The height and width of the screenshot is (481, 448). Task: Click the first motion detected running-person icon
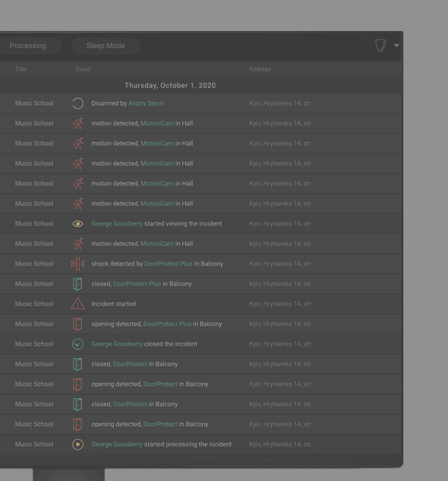point(77,123)
